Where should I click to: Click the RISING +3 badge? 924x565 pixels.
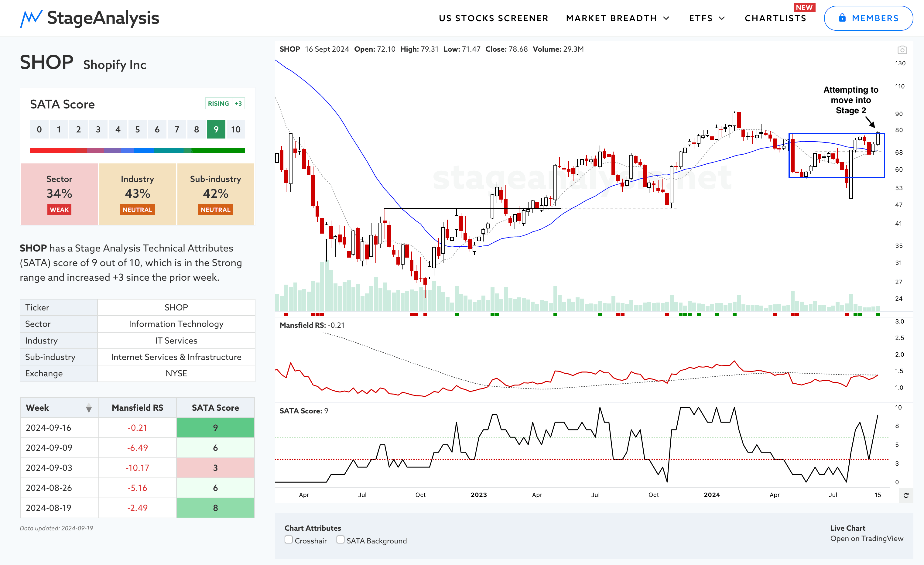point(225,104)
